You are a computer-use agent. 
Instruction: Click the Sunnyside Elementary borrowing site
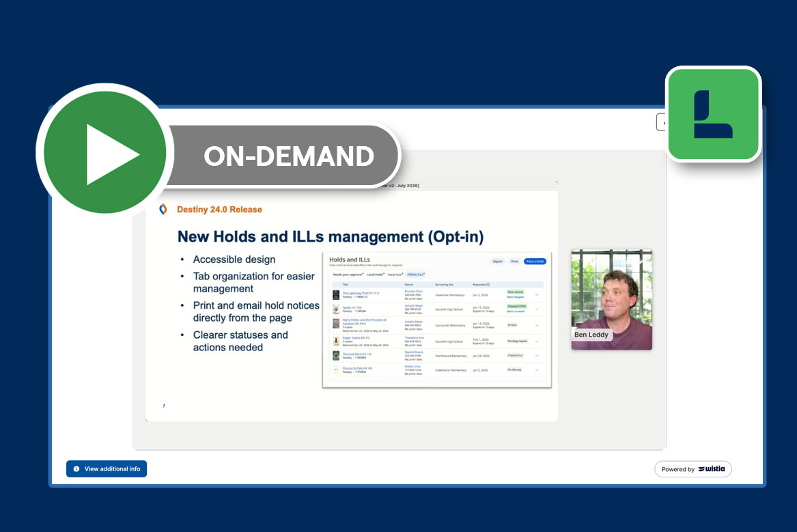[450, 325]
